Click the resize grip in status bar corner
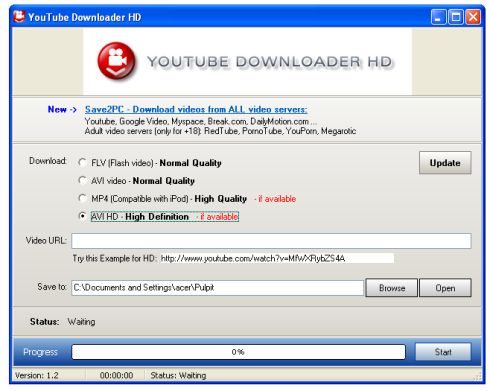Screen dimensions: 490x391 pos(477,376)
